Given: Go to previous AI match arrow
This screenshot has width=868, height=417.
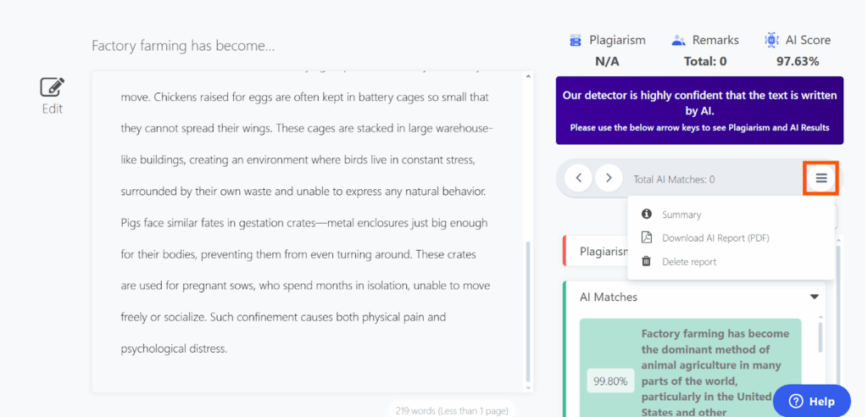Looking at the screenshot, I should pyautogui.click(x=578, y=178).
